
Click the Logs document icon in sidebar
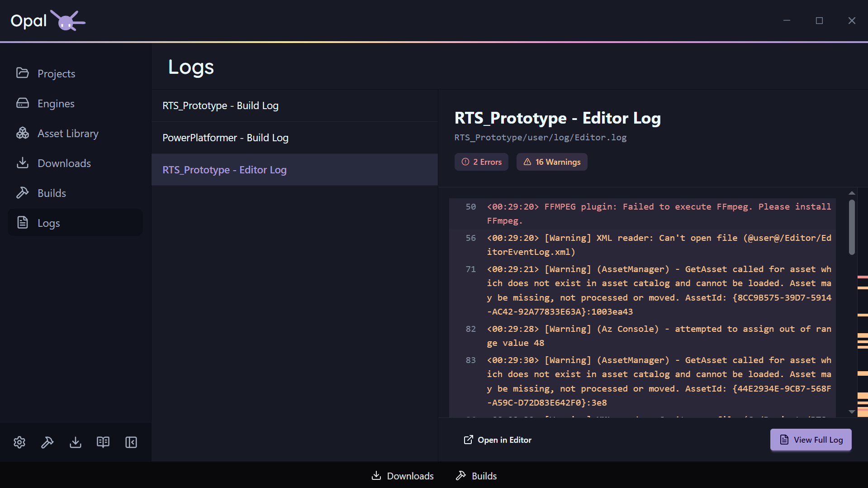pyautogui.click(x=23, y=223)
